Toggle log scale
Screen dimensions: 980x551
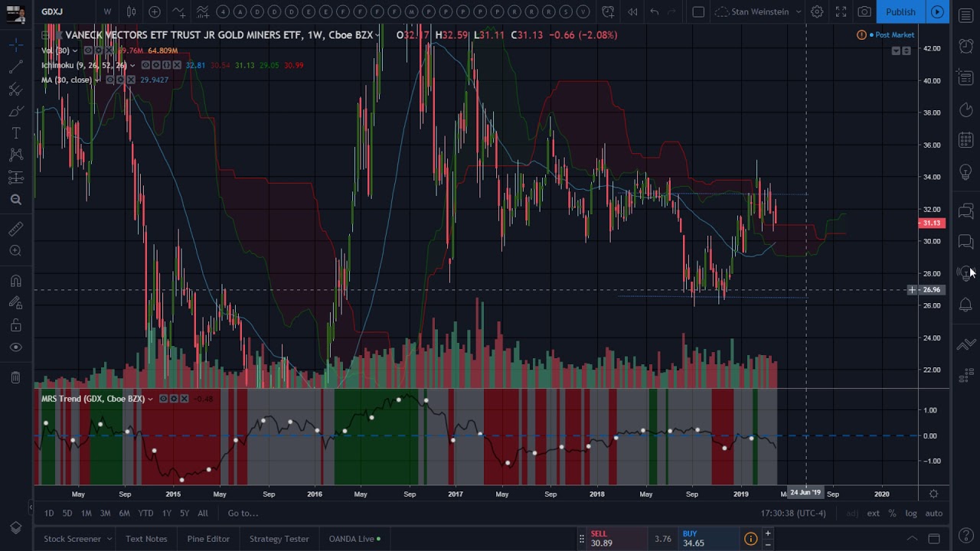pos(911,514)
